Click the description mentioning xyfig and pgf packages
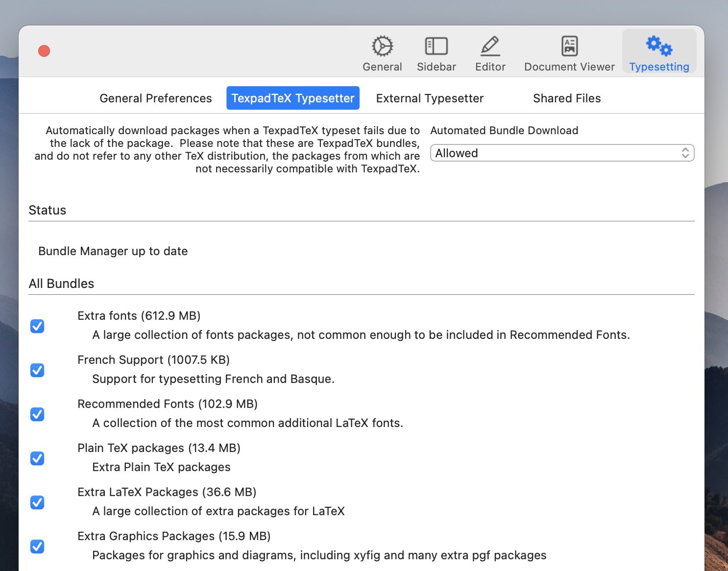This screenshot has width=728, height=571. pyautogui.click(x=319, y=555)
